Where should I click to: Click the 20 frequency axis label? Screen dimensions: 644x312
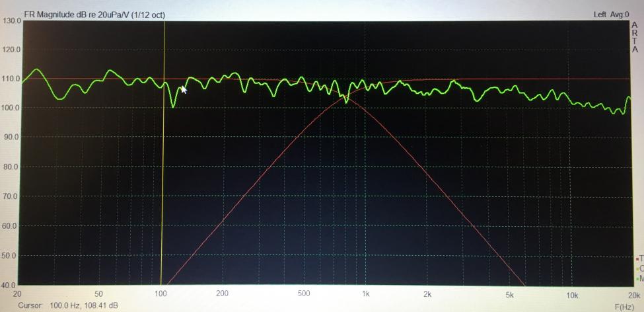pos(17,294)
